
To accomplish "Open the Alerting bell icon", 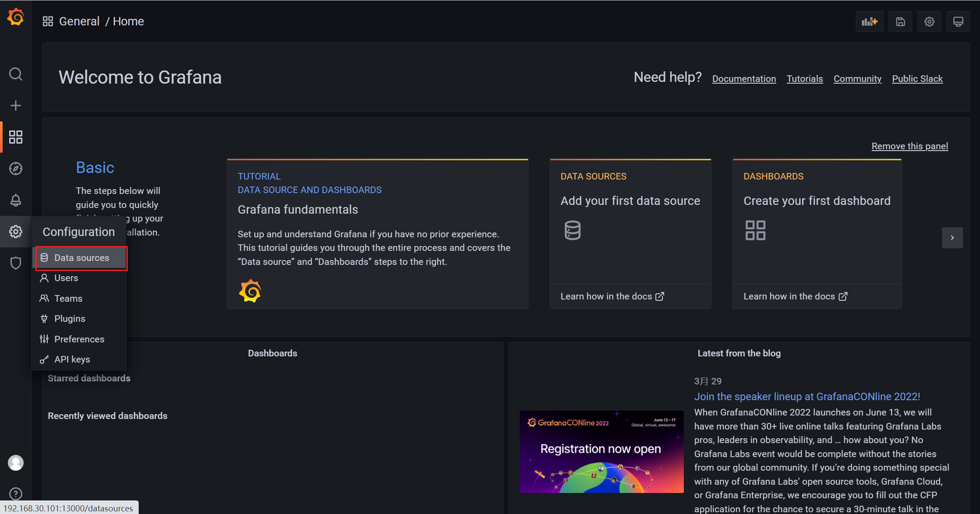I will click(16, 200).
